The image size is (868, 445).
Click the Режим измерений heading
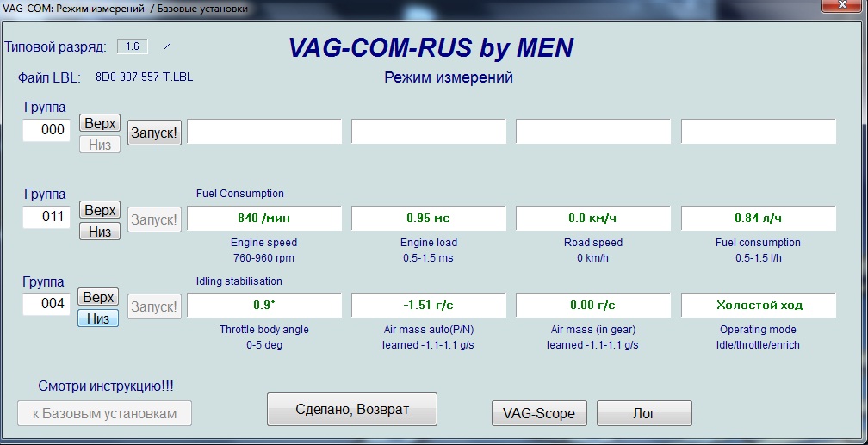click(449, 77)
